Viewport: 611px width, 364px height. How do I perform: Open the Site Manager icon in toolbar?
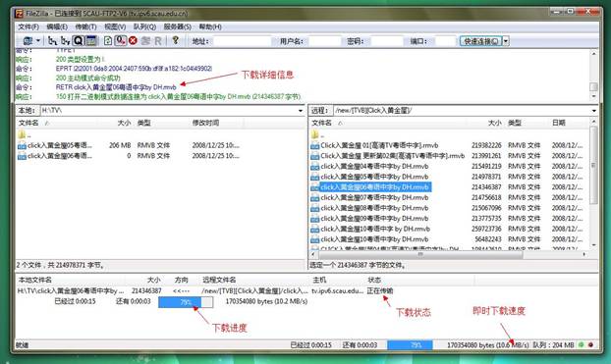click(28, 40)
